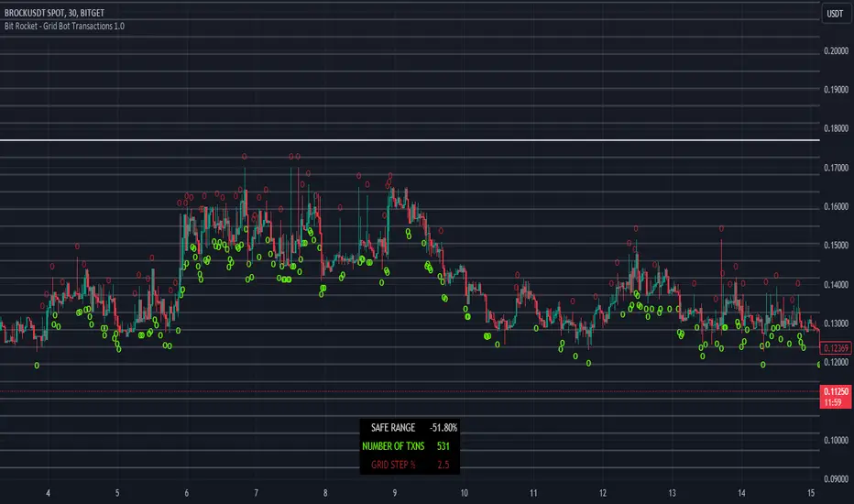Click date 15 on the time axis

coord(812,494)
